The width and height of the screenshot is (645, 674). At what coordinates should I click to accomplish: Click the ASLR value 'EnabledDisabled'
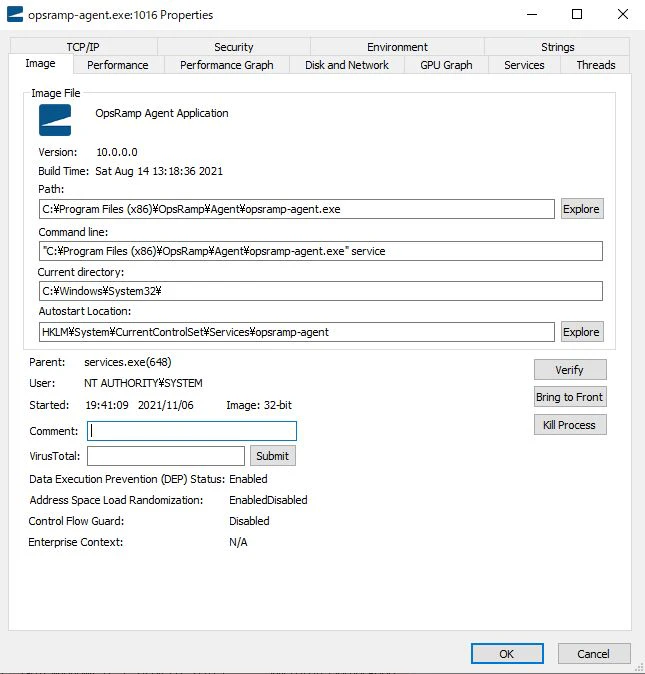268,500
